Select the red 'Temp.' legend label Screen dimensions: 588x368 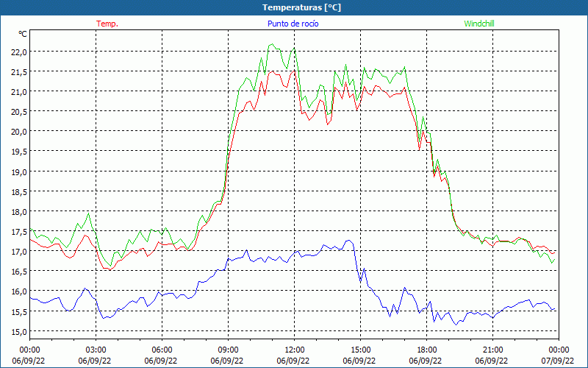pos(107,24)
